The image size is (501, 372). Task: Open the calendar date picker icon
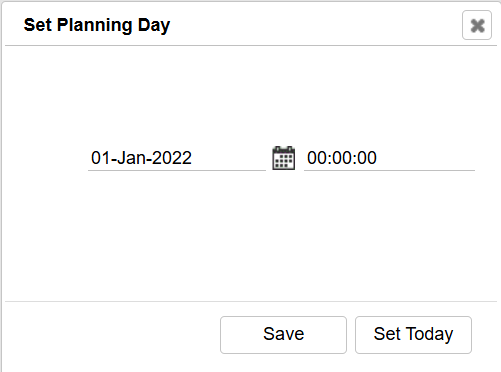283,158
